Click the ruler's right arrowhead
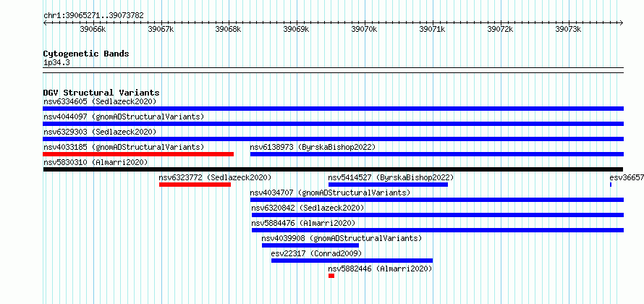 pyautogui.click(x=622, y=22)
